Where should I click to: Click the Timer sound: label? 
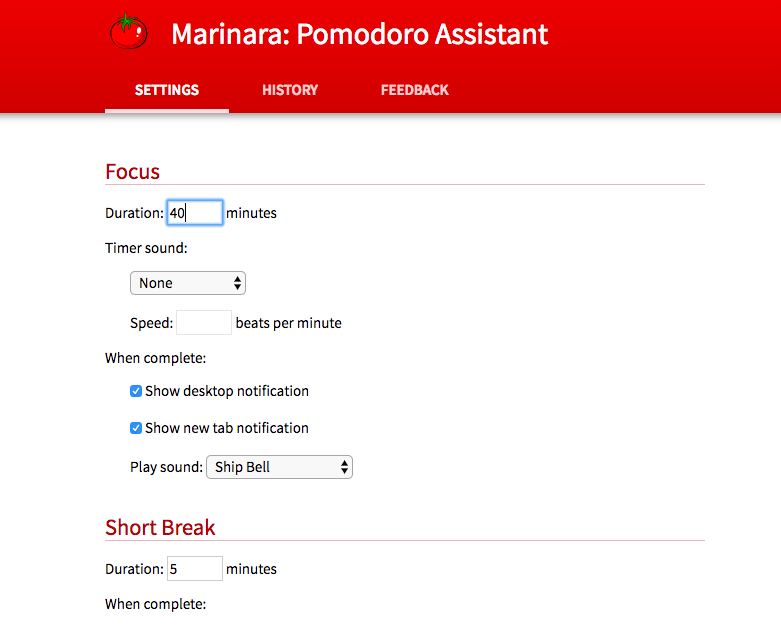pyautogui.click(x=146, y=248)
